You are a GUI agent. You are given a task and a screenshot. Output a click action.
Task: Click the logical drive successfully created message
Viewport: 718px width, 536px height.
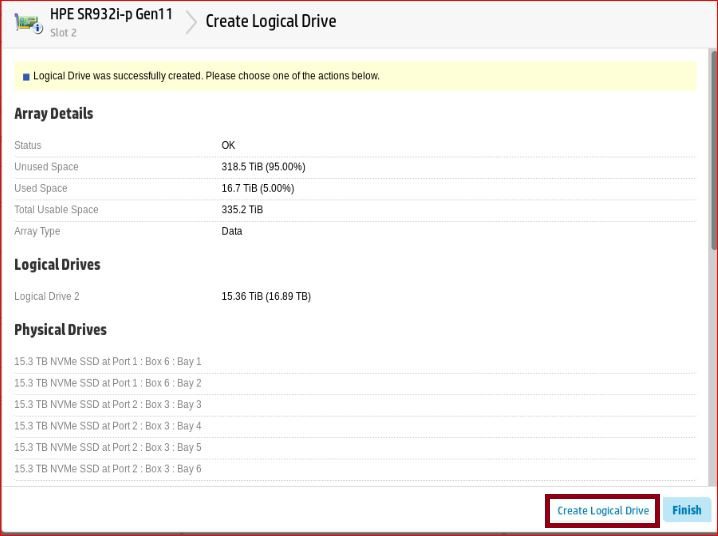[x=206, y=76]
